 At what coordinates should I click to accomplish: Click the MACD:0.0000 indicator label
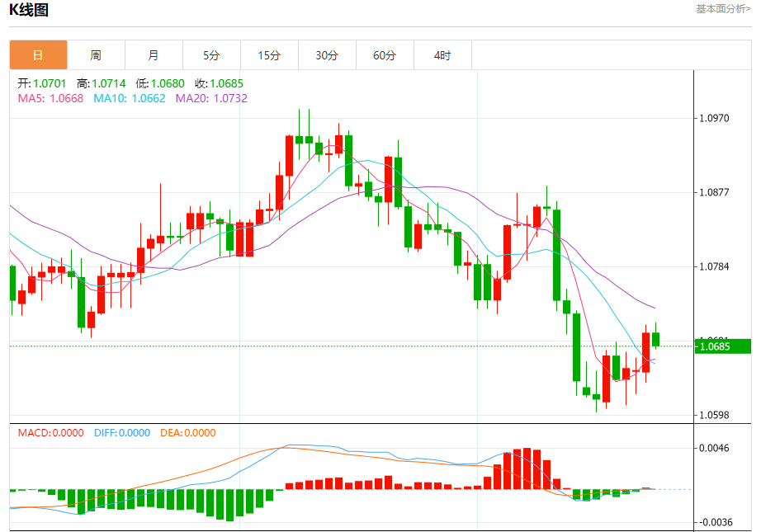pos(51,432)
